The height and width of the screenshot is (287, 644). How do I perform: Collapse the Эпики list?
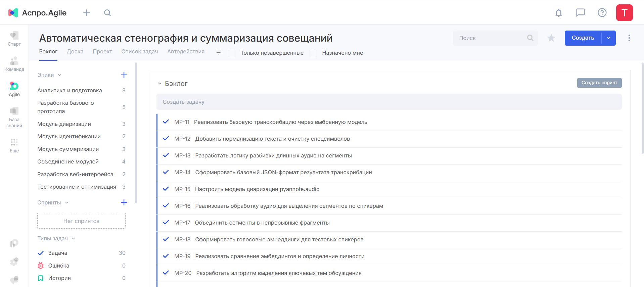click(60, 75)
